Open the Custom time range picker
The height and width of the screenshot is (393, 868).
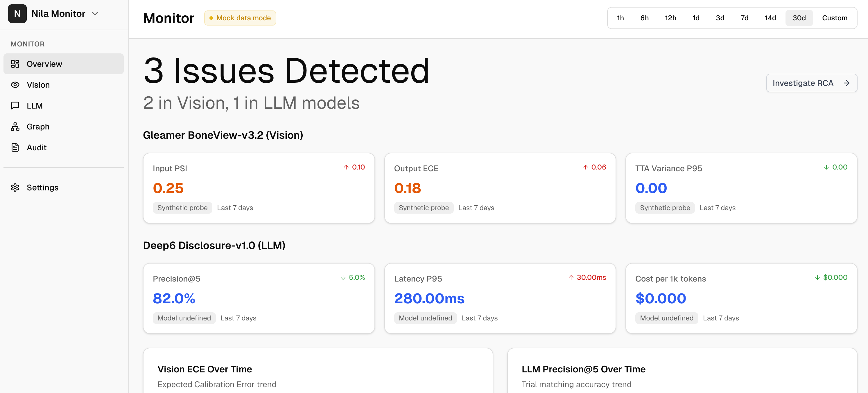[x=835, y=18]
